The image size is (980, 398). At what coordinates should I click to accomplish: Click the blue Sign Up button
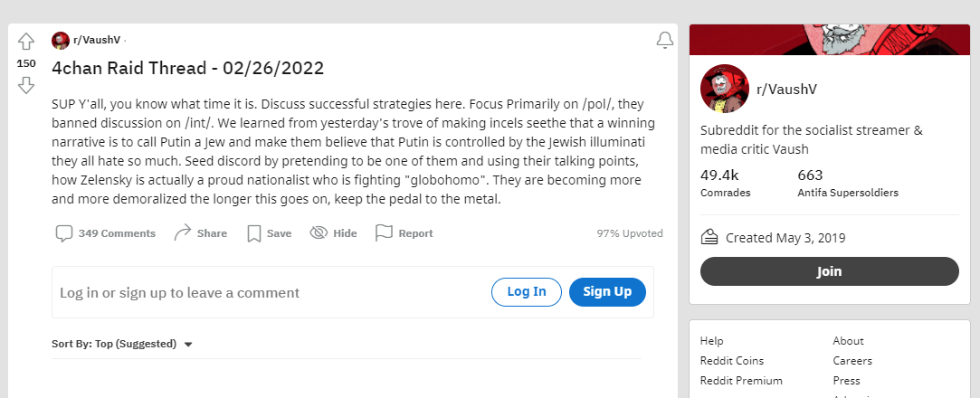click(x=607, y=292)
